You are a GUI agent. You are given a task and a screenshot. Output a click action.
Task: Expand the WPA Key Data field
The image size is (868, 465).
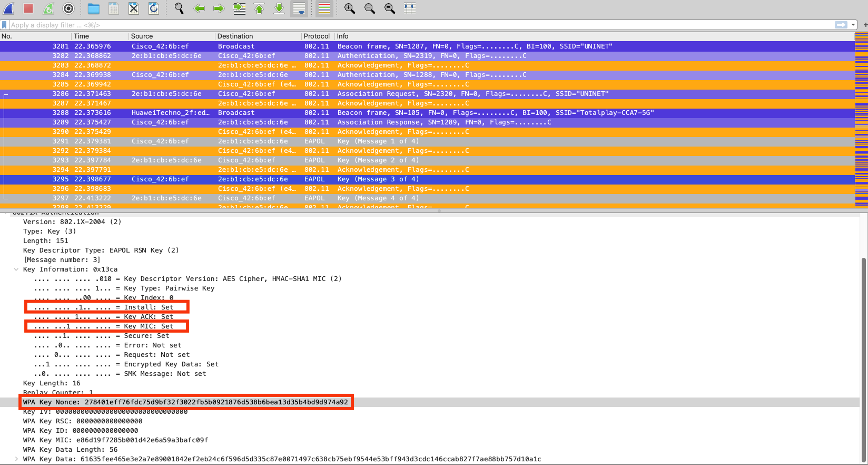[16, 459]
